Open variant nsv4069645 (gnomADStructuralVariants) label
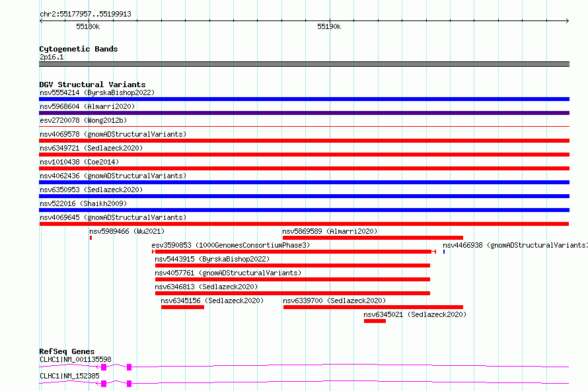This screenshot has height=391, width=588. point(113,217)
